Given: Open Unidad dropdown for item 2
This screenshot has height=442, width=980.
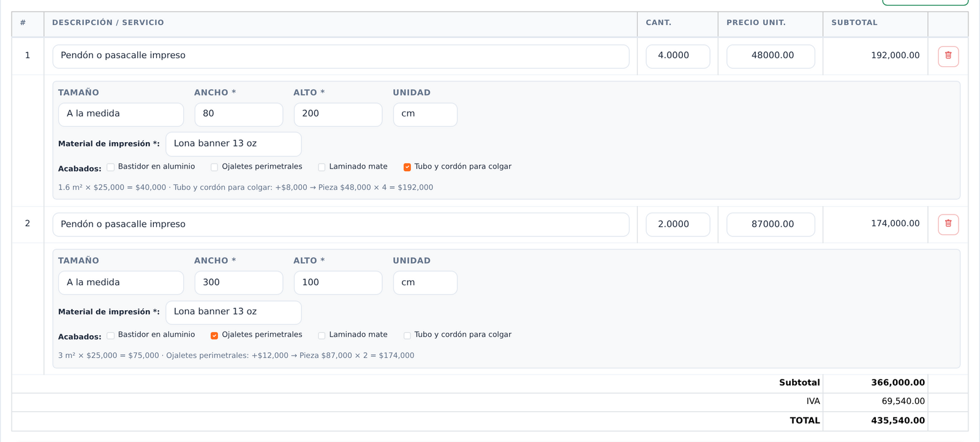Looking at the screenshot, I should coord(425,283).
